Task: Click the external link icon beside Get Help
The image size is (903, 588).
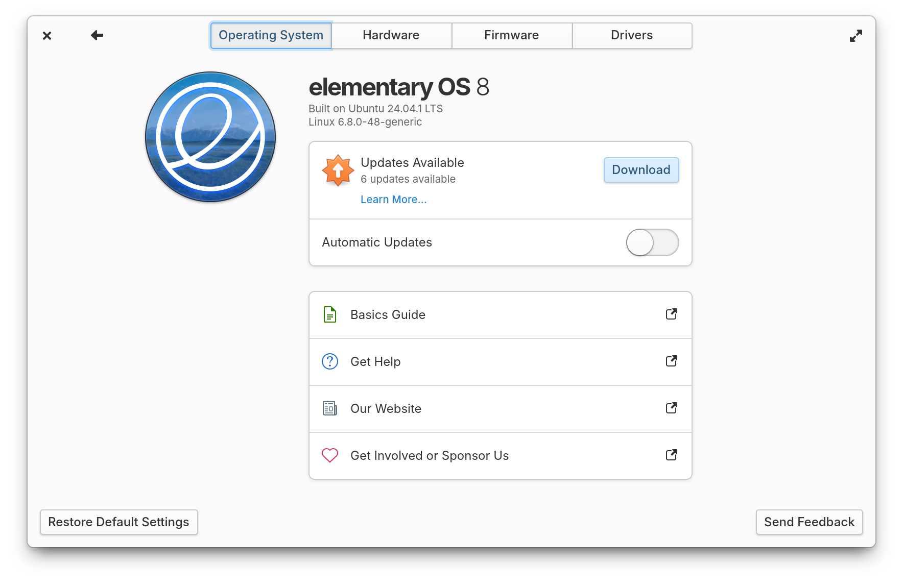Action: (x=672, y=361)
